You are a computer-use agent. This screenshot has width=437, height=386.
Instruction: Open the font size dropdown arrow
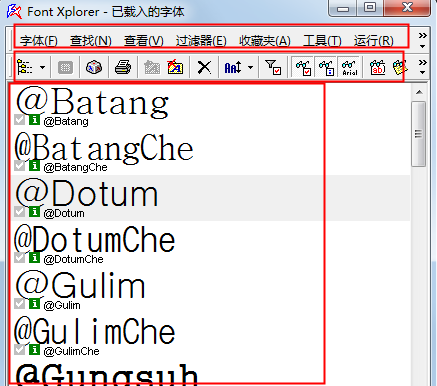251,67
